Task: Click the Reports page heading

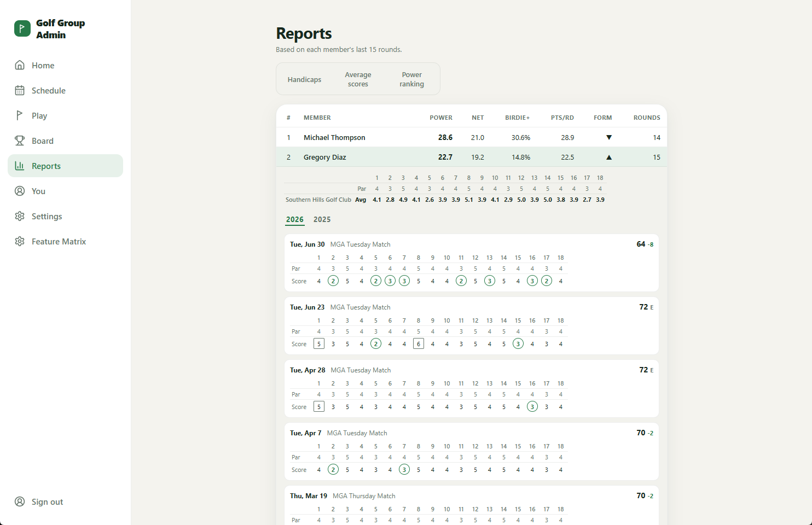Action: [x=304, y=33]
